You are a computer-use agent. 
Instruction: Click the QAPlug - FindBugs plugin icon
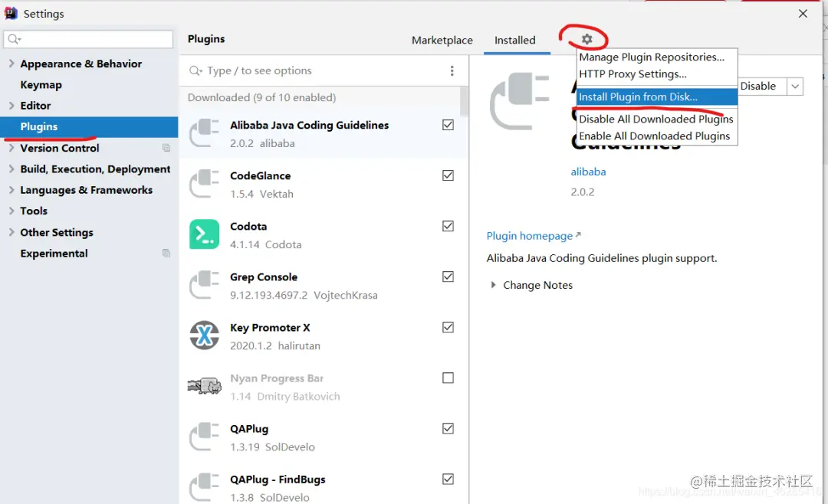205,488
